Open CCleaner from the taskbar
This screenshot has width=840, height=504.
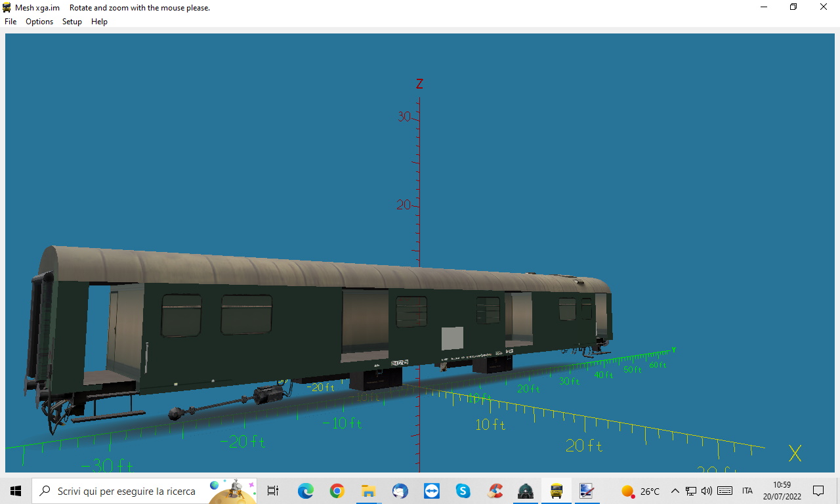495,491
